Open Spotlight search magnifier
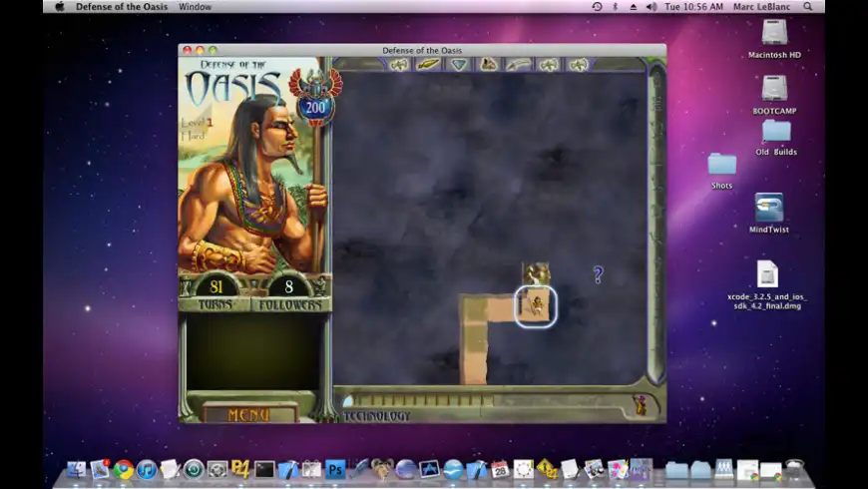Screen dimensions: 868x489 coord(808,7)
